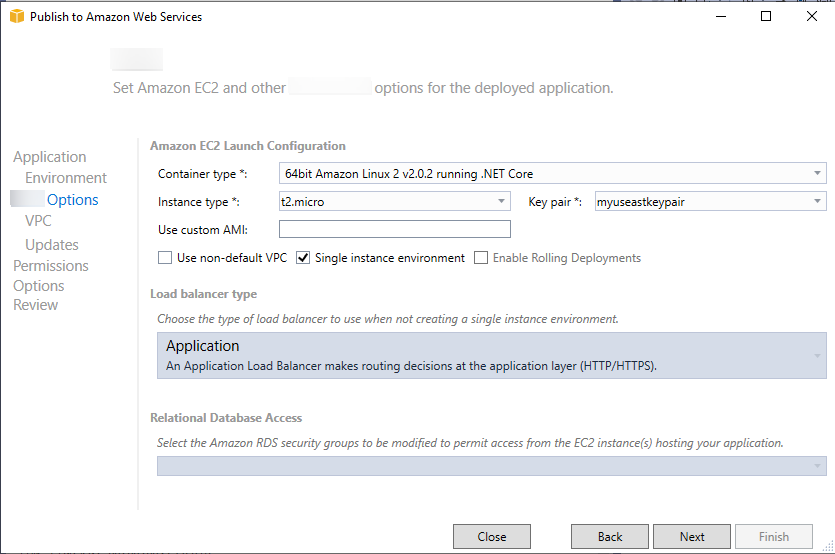Click the AWS cube icon in title bar
Viewport: 835px width, 554px height.
coord(16,16)
